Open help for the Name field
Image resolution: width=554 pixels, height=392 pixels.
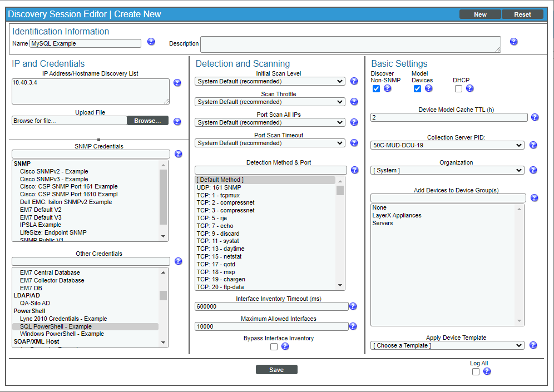coord(151,43)
